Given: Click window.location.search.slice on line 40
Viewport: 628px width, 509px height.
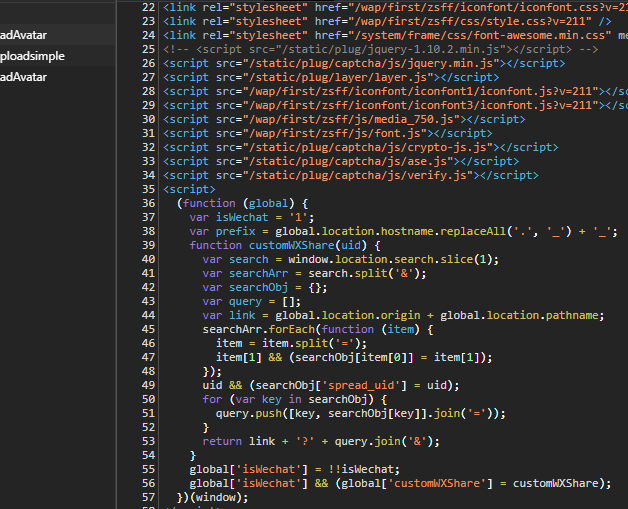Looking at the screenshot, I should tap(381, 259).
